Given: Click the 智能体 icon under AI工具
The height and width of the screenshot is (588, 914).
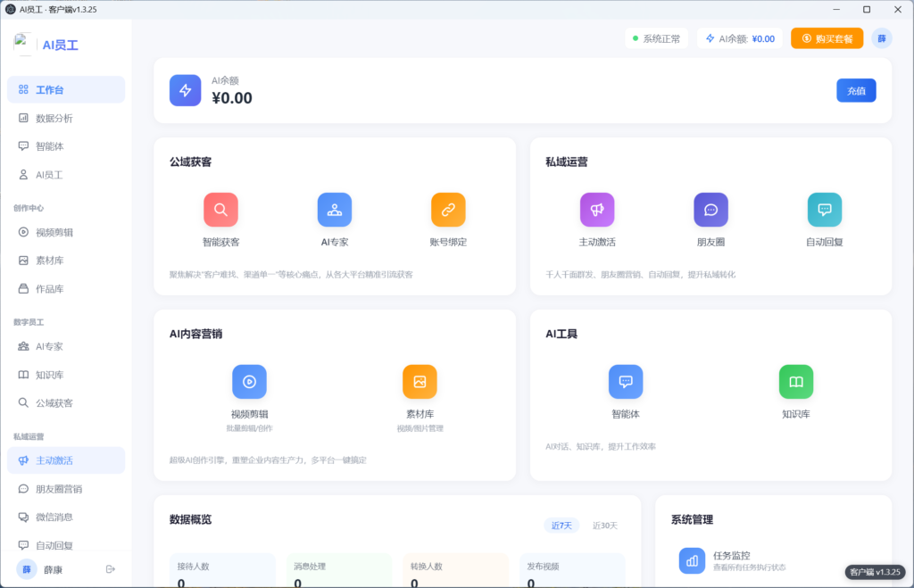Looking at the screenshot, I should click(626, 381).
